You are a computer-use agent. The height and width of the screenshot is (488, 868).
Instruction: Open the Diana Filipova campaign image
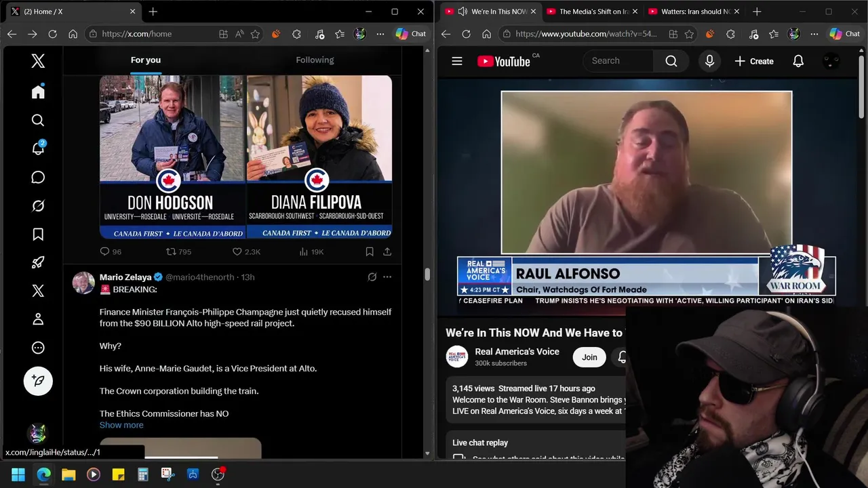[x=319, y=157]
